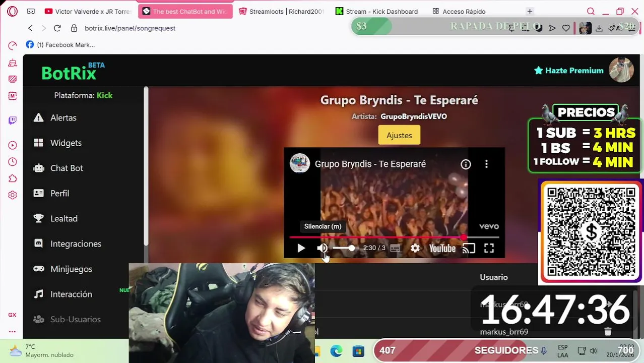Open Grupo Bryndis channel avatar in player

300,164
